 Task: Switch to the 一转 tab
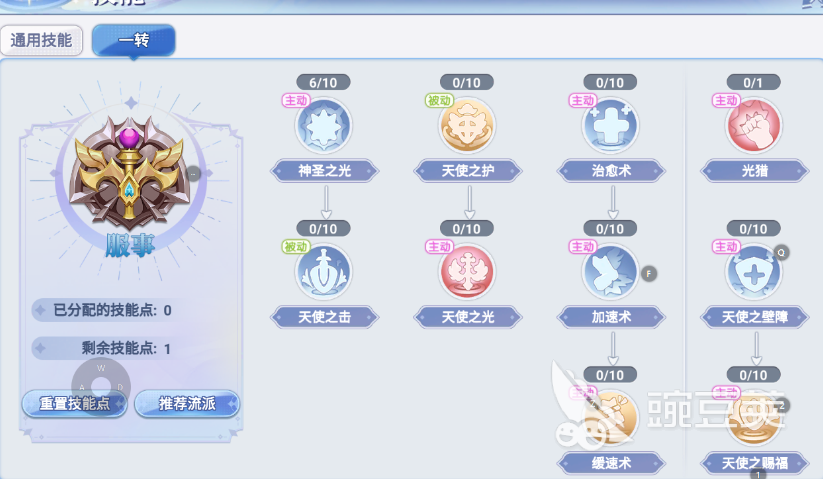click(x=134, y=40)
